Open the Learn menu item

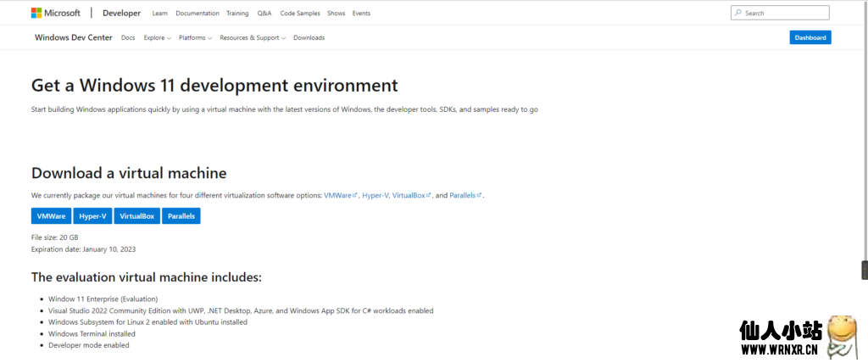[159, 14]
